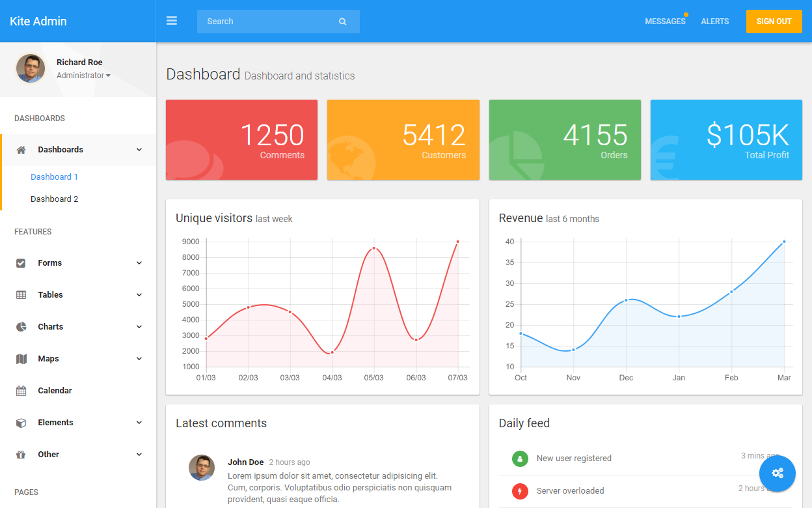Screen dimensions: 812x508
Task: Click the Dec data point on Revenue chart
Action: coord(626,300)
